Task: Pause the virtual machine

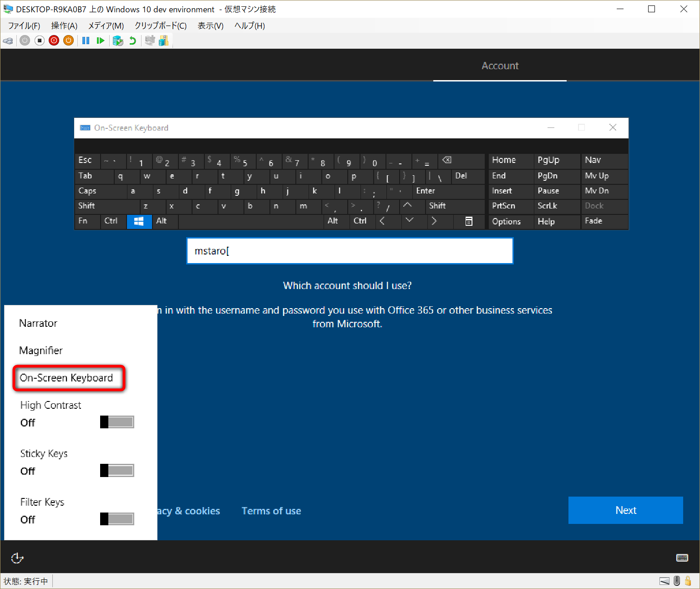Action: pos(86,41)
